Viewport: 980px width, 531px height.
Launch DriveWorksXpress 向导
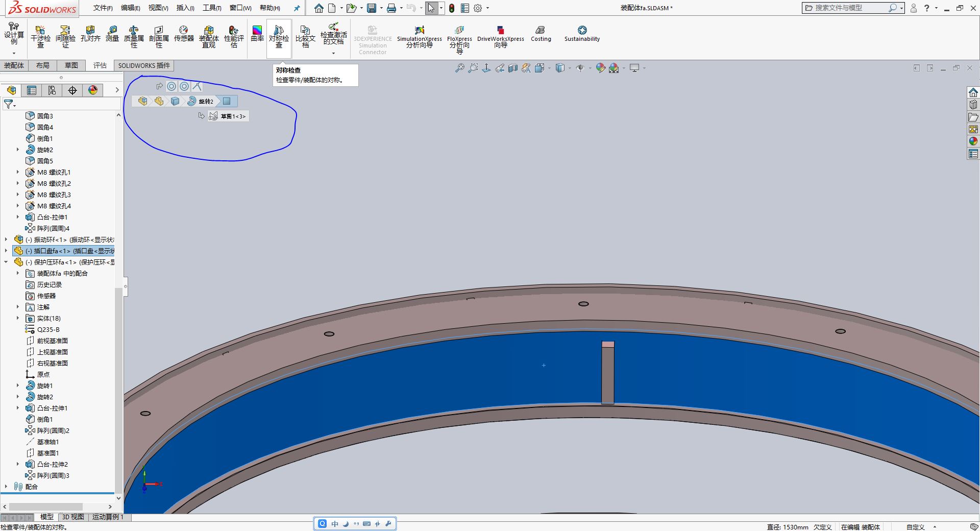tap(501, 37)
